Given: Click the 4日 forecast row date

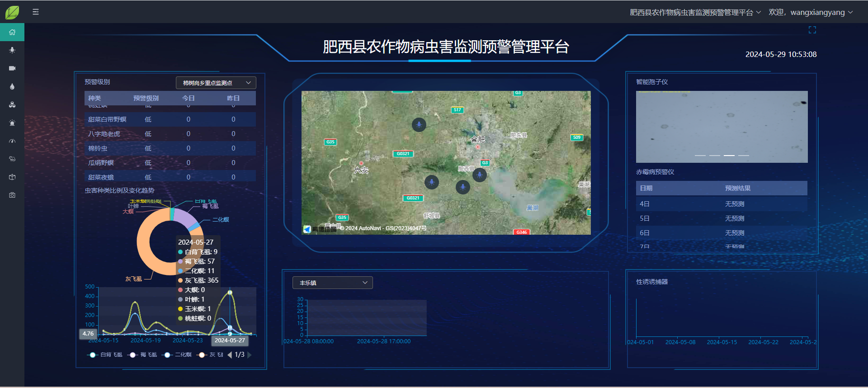Looking at the screenshot, I should (x=645, y=204).
